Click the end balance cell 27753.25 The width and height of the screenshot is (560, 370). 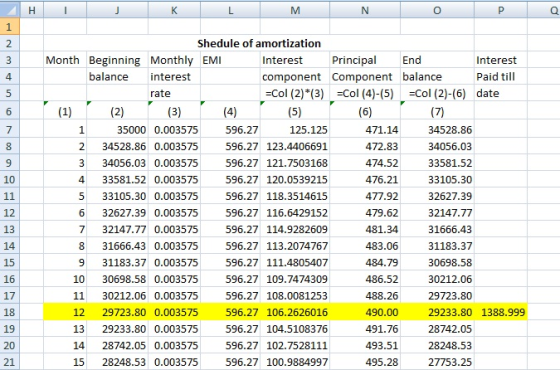tap(437, 362)
